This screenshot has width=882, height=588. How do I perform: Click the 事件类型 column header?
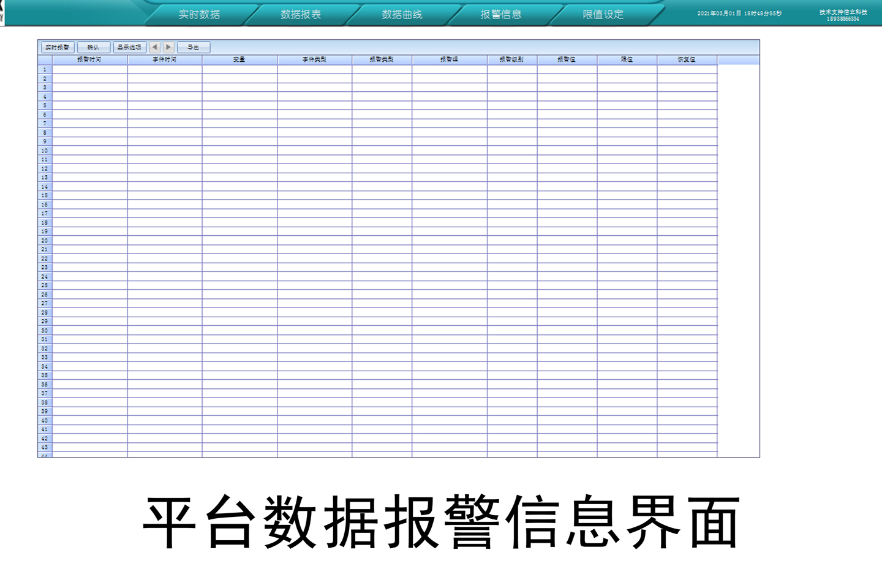(x=314, y=59)
